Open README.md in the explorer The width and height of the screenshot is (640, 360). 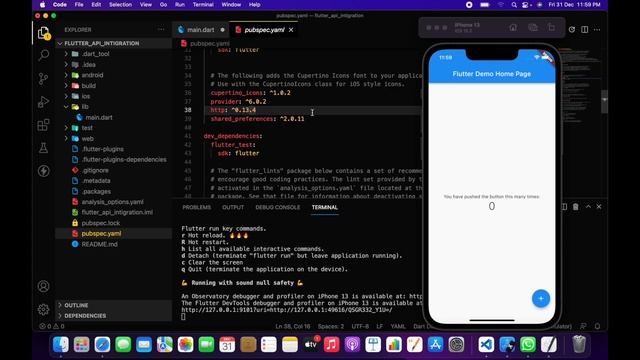[99, 244]
